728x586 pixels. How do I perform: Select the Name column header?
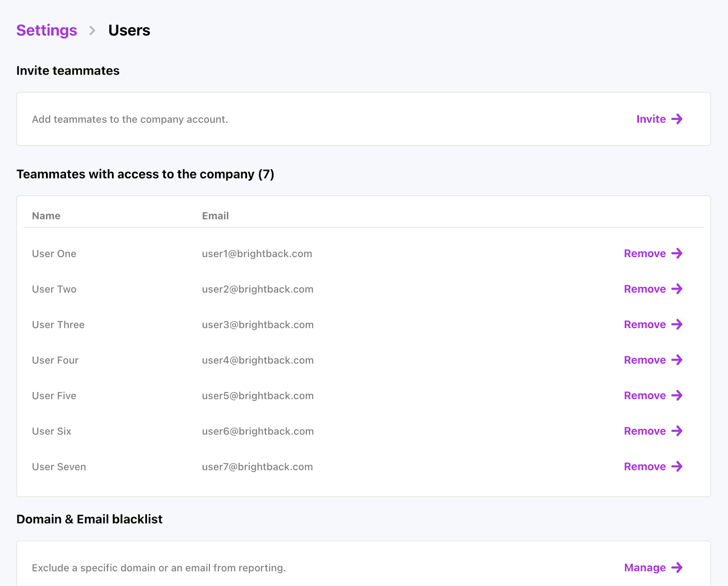tap(46, 216)
